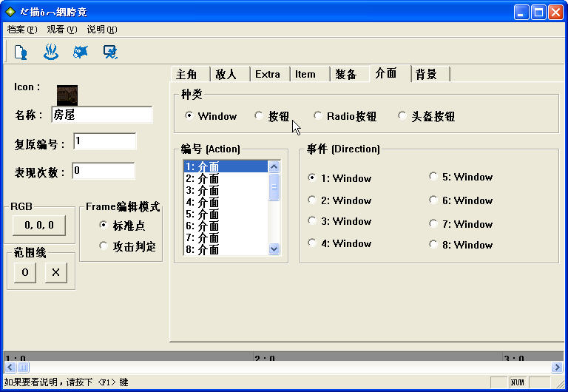Open the 说明(H) menu
Screen dimensions: 568x392
tap(102, 30)
